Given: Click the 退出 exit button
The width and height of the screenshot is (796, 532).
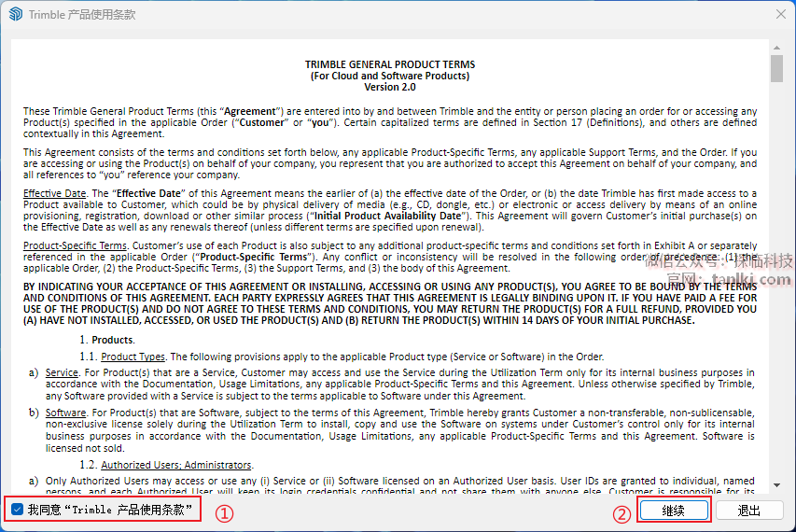Looking at the screenshot, I should (x=749, y=511).
